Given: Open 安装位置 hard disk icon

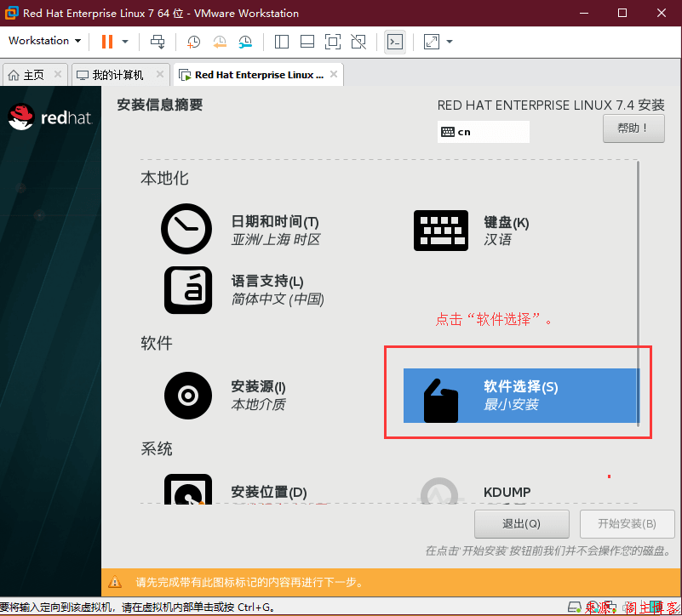Looking at the screenshot, I should (x=188, y=489).
